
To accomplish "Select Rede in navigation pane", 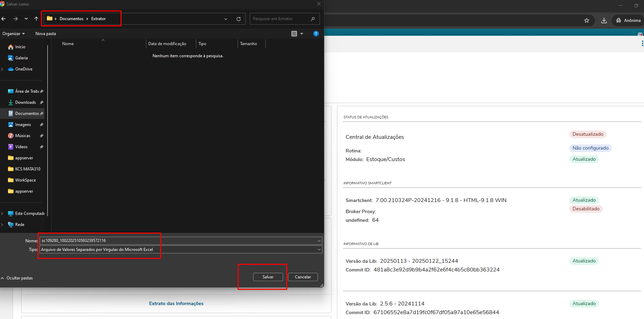I will (x=20, y=225).
